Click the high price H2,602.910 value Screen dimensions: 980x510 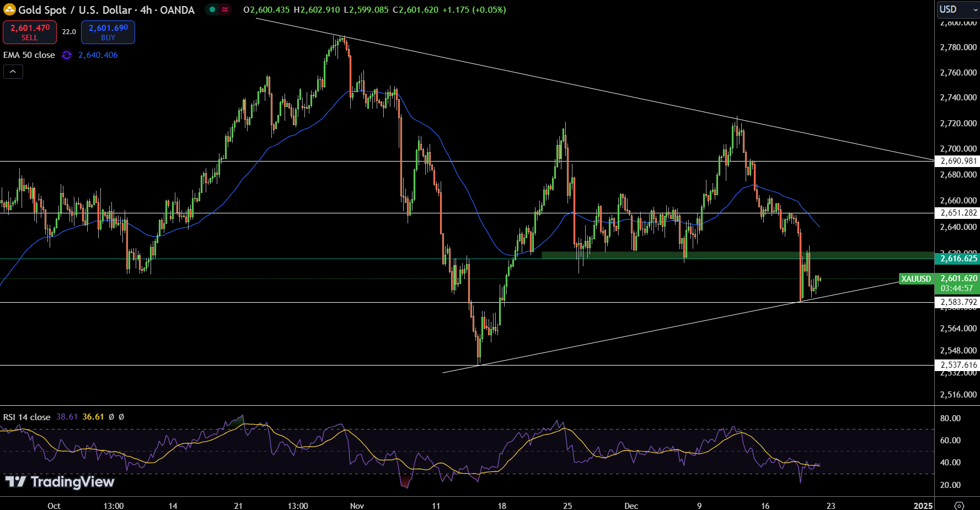pyautogui.click(x=317, y=10)
